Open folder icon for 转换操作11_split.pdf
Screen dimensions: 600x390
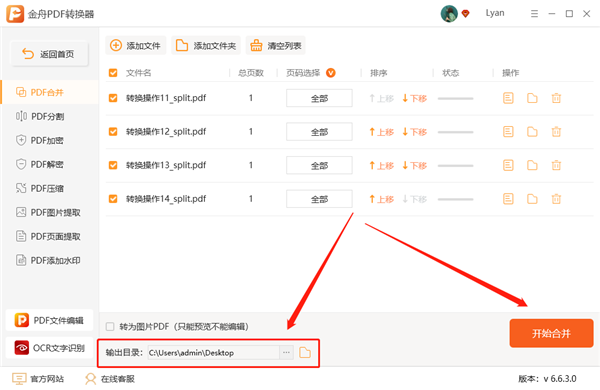coord(532,98)
